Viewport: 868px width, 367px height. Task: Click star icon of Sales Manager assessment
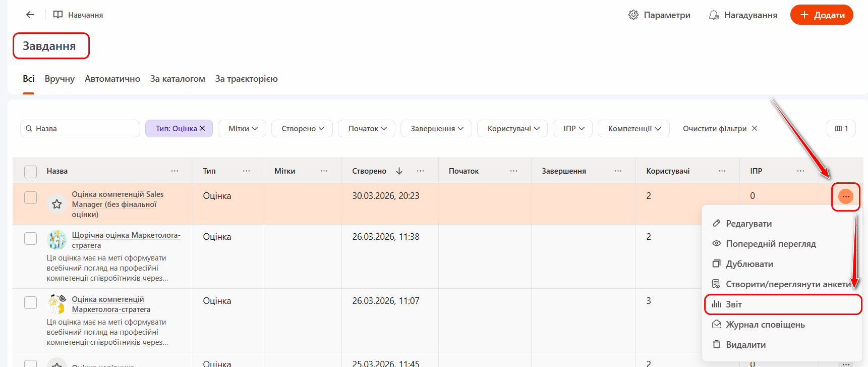[57, 204]
